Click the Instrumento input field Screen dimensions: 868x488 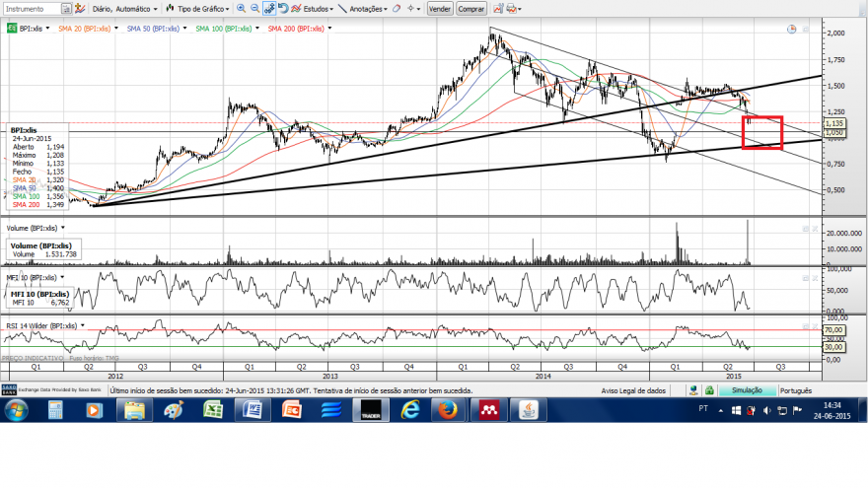pyautogui.click(x=32, y=9)
